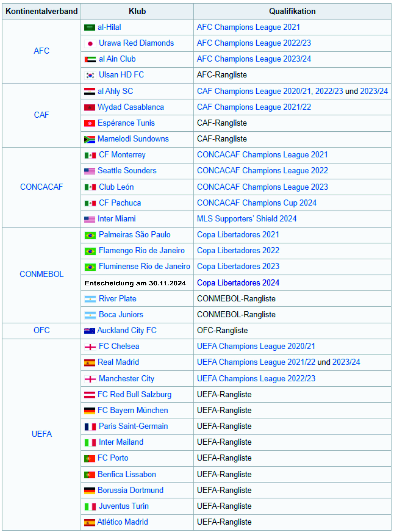This screenshot has width=394, height=532.
Task: Click the South Korea flag beside Ulsan HD FC
Action: click(x=90, y=75)
